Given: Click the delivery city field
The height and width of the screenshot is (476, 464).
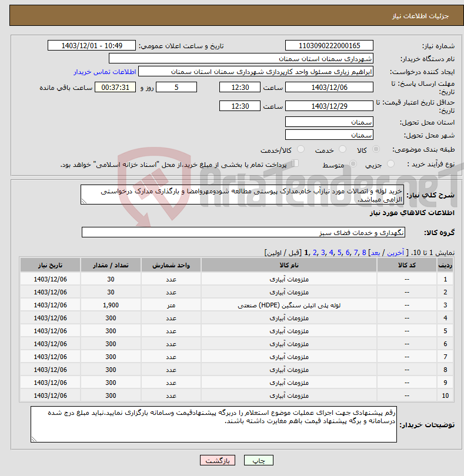Looking at the screenshot, I should click(x=329, y=135).
